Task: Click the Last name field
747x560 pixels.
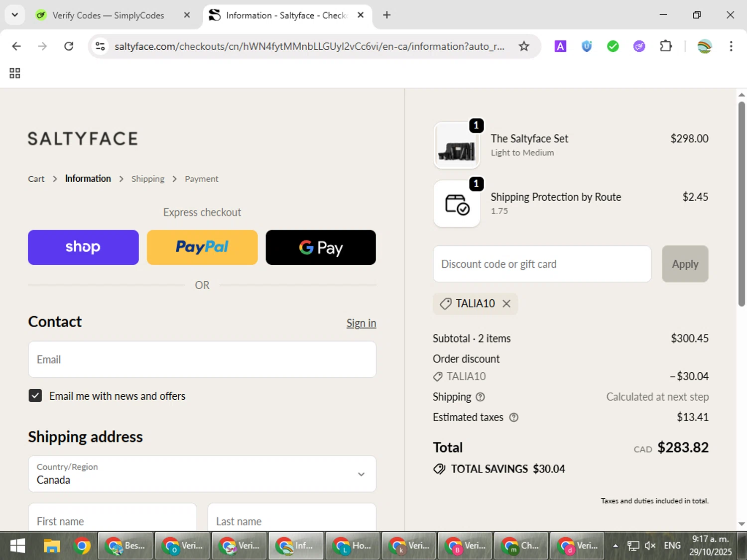Action: click(x=292, y=517)
